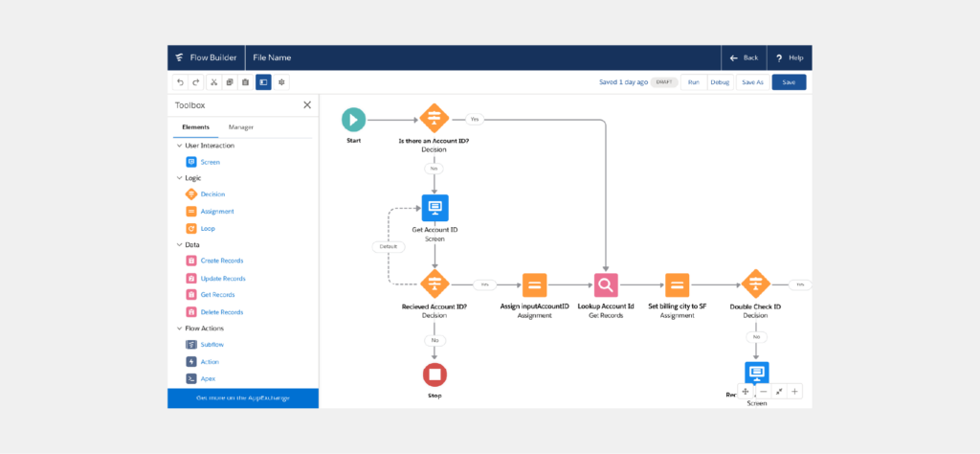Image resolution: width=980 pixels, height=454 pixels.
Task: Click the blue Save button
Action: point(789,82)
